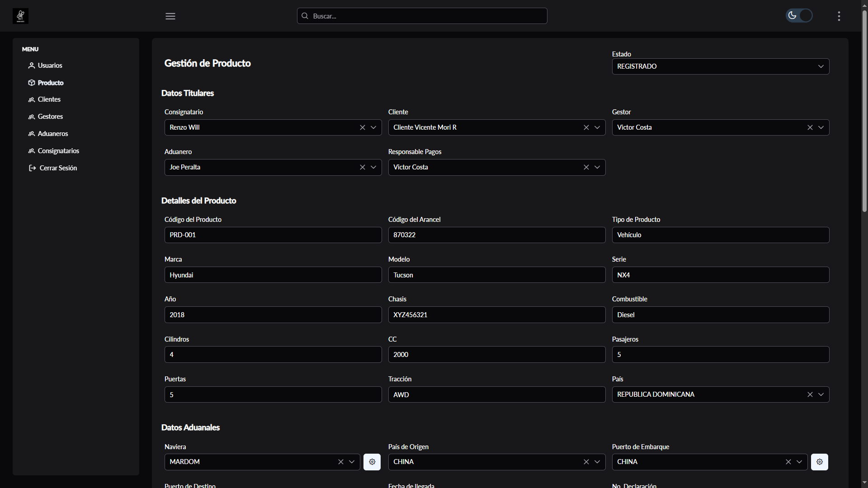Expand the País de Origen dropdown
Viewport: 868px width, 488px height.
point(597,462)
